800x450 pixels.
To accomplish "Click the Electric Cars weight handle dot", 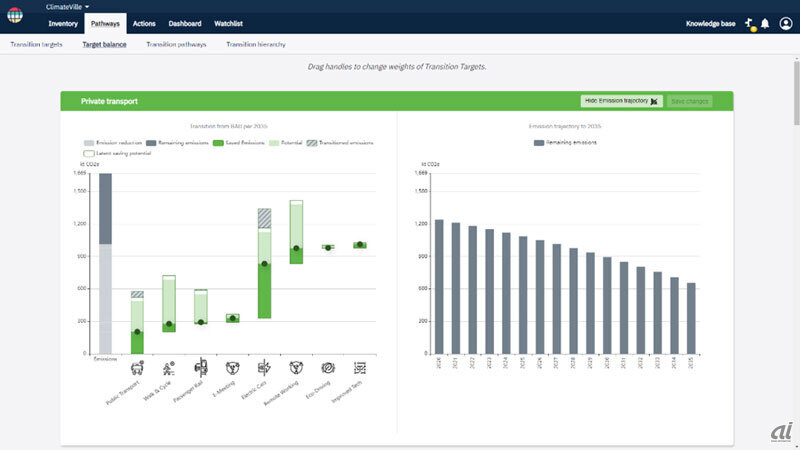I will [x=264, y=264].
